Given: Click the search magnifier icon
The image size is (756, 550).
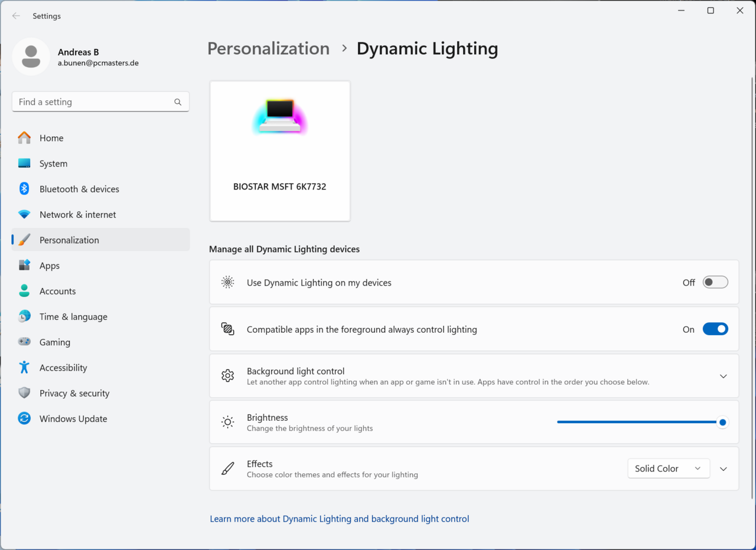Looking at the screenshot, I should click(178, 102).
